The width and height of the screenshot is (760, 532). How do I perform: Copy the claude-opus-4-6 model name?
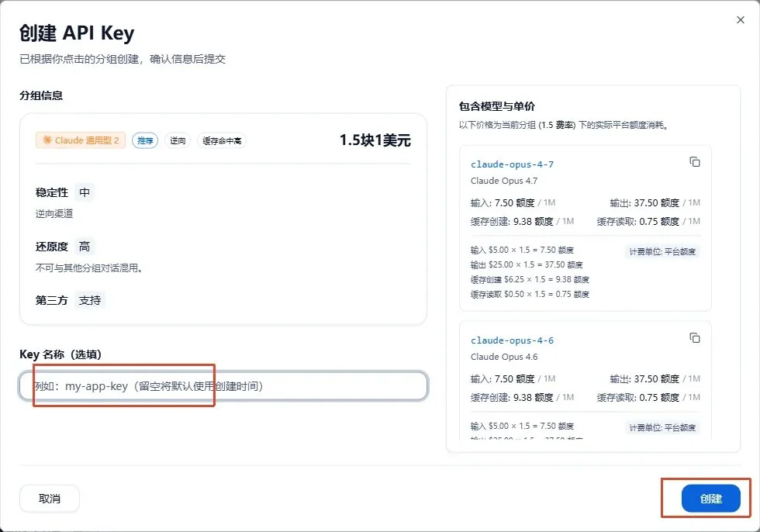pyautogui.click(x=695, y=337)
